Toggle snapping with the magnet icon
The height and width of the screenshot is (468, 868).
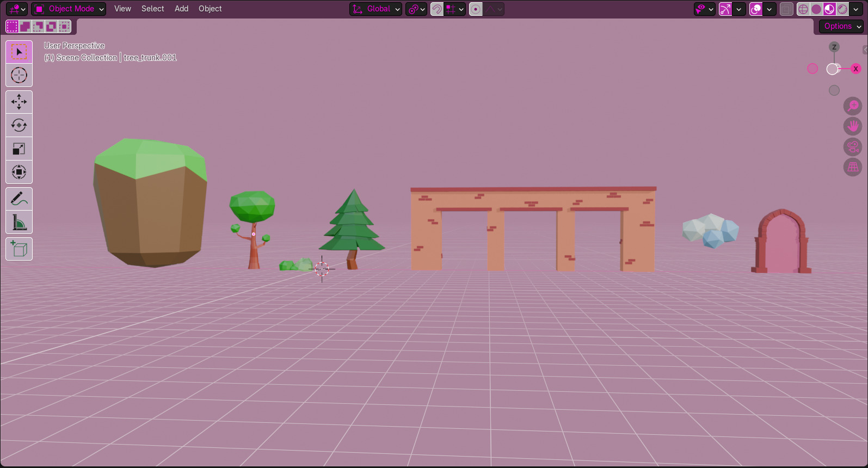click(x=437, y=9)
